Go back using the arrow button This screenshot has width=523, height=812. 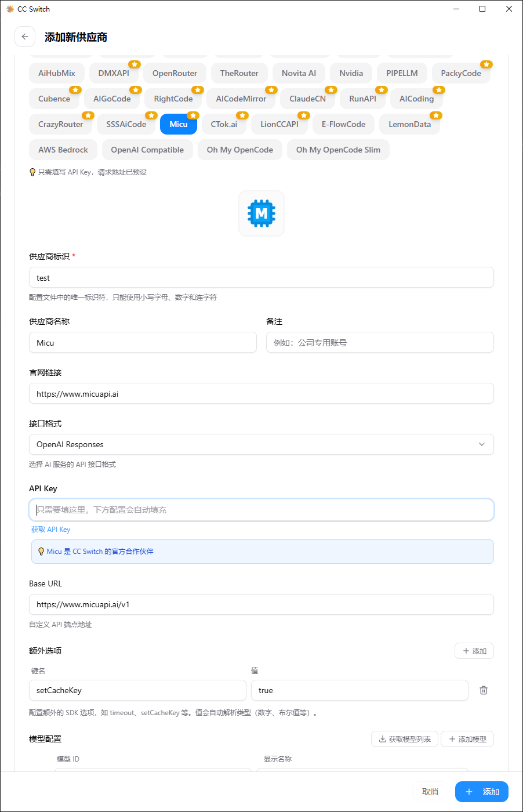tap(24, 37)
